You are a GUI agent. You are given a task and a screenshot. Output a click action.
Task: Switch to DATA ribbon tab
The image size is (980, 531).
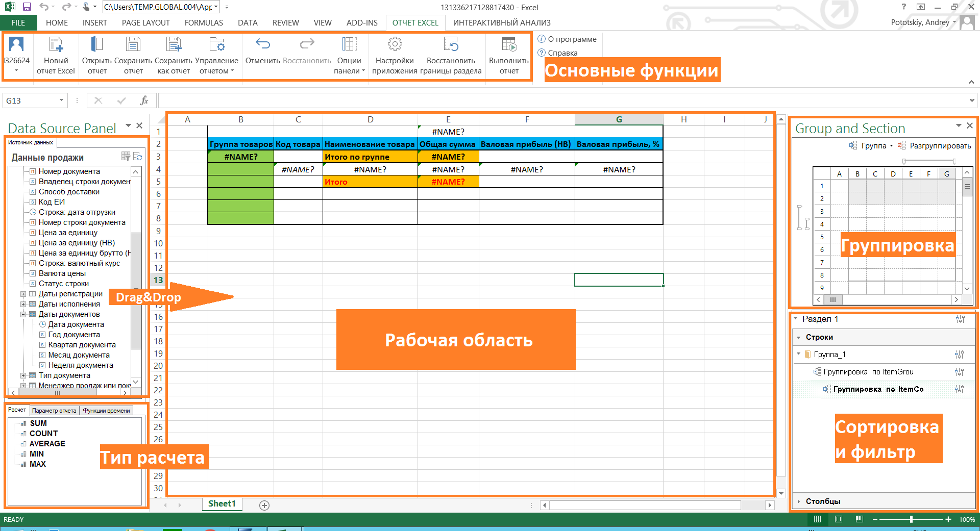pyautogui.click(x=248, y=23)
